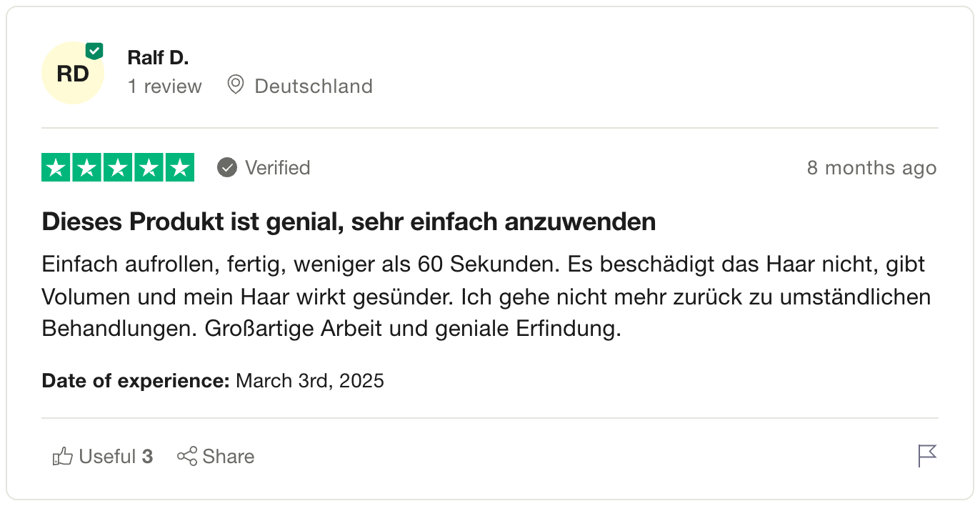Click the thumbs up icon
Image resolution: width=980 pixels, height=506 pixels.
63,457
